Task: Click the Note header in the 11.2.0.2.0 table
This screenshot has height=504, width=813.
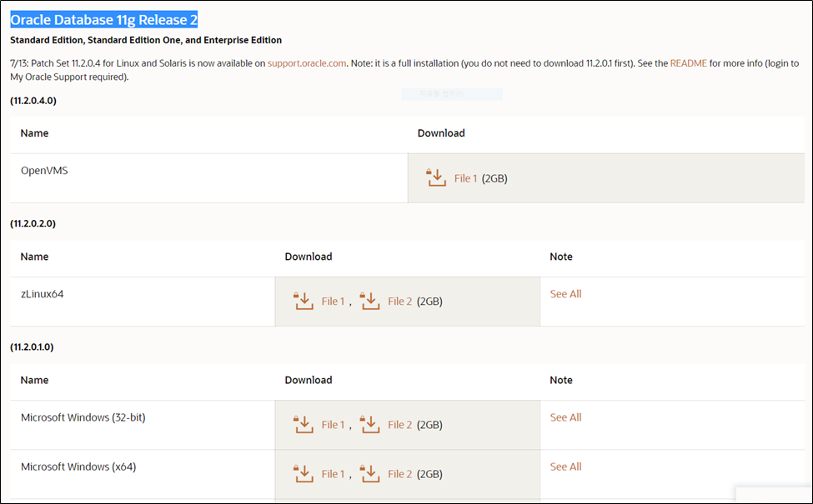Action: (x=561, y=257)
